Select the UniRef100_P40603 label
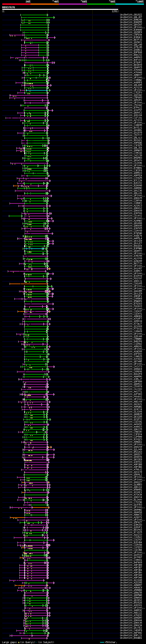Image resolution: width=146 pixels, height=644 pixels. pos(131,306)
